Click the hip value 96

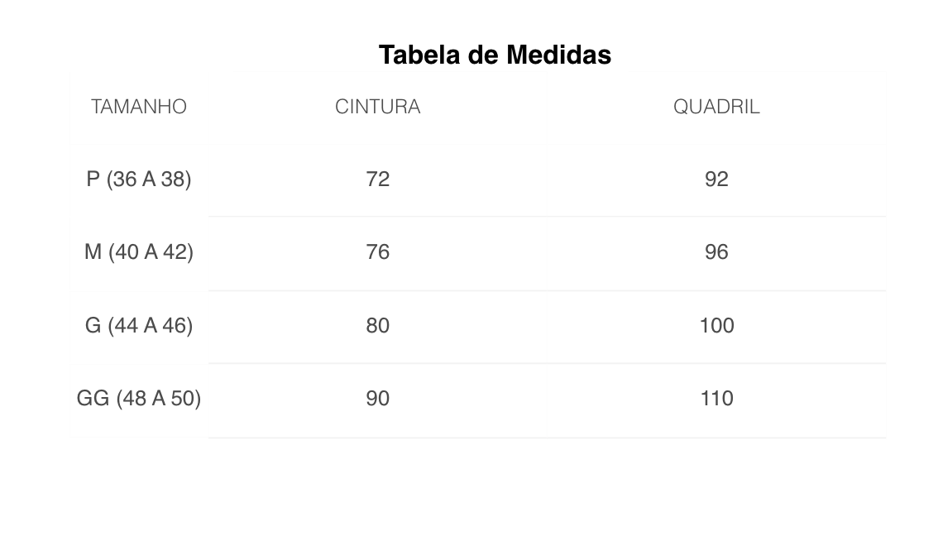pyautogui.click(x=716, y=252)
